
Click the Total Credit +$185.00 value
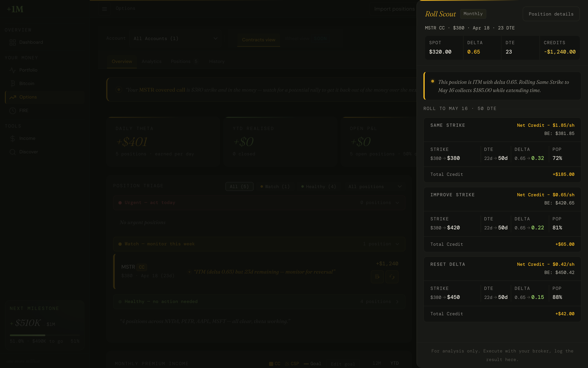click(563, 175)
